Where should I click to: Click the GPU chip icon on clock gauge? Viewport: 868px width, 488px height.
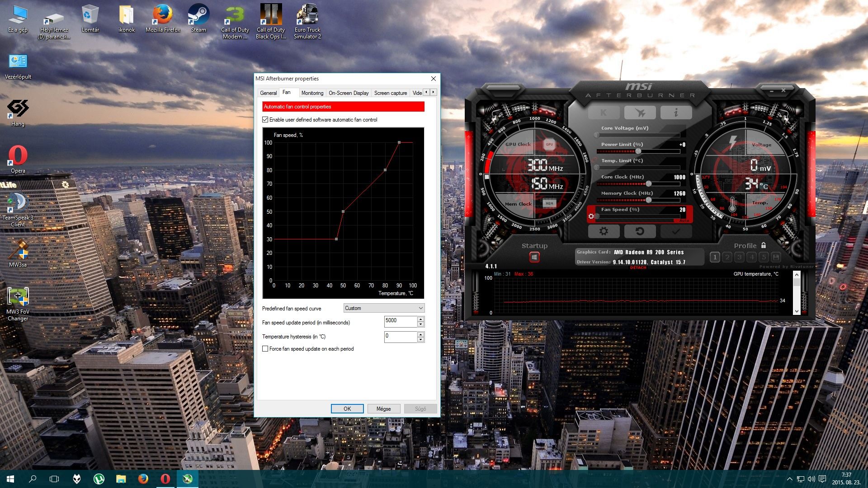coord(549,145)
